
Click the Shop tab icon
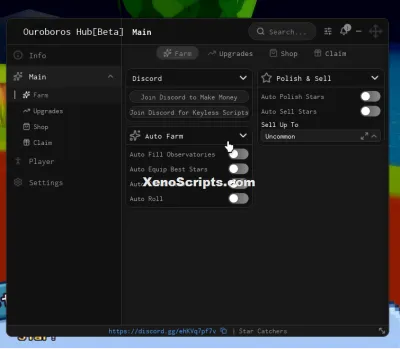pos(273,53)
